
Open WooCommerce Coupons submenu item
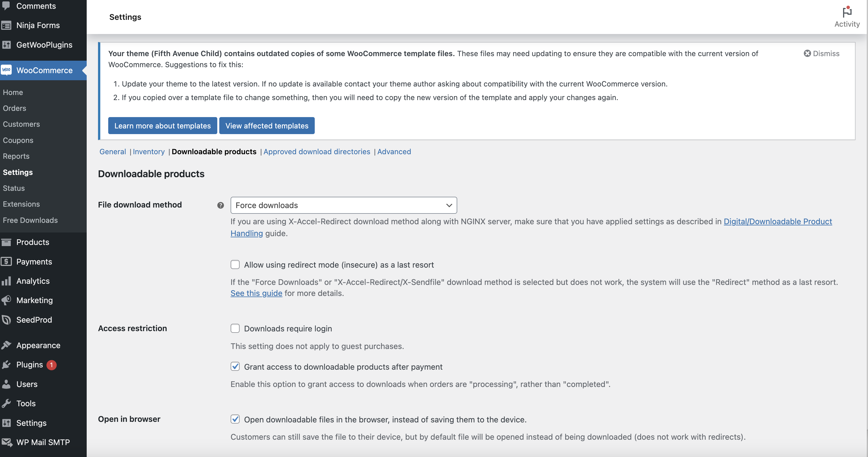pyautogui.click(x=18, y=140)
